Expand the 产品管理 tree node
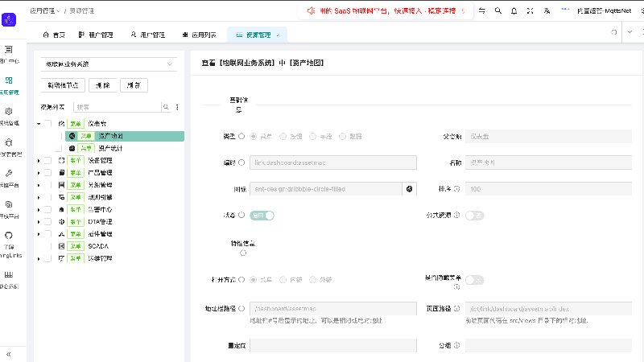 (x=39, y=173)
